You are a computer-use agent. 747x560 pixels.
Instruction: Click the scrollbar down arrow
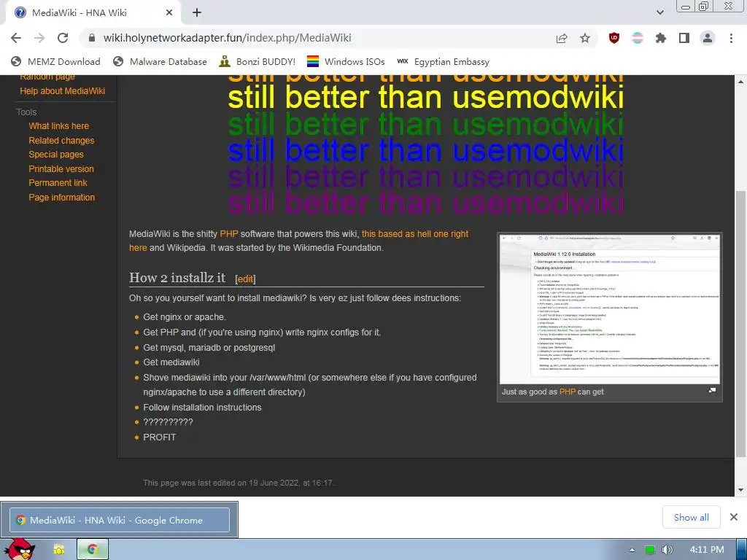pos(741,490)
